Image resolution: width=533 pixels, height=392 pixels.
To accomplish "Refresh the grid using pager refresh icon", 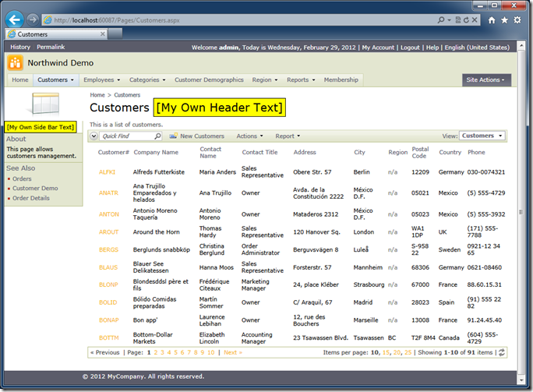I will 502,352.
